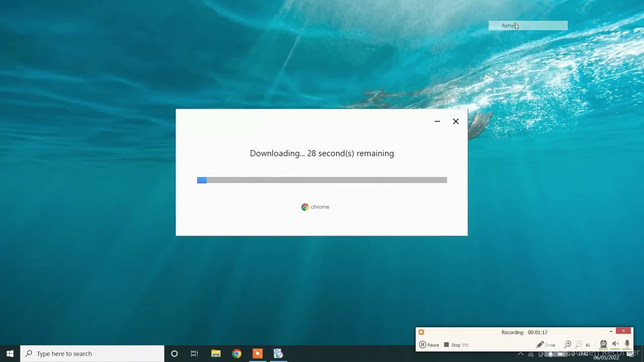Zoom in with the plus magnifier icon
This screenshot has height=362, width=644.
pyautogui.click(x=568, y=344)
